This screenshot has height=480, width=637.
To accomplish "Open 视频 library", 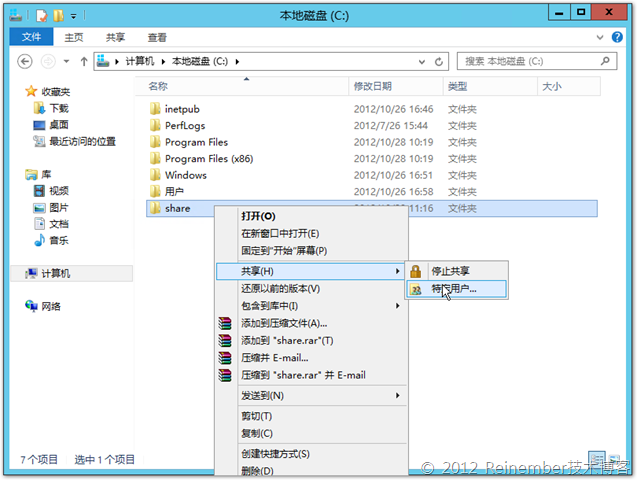I will [x=59, y=191].
